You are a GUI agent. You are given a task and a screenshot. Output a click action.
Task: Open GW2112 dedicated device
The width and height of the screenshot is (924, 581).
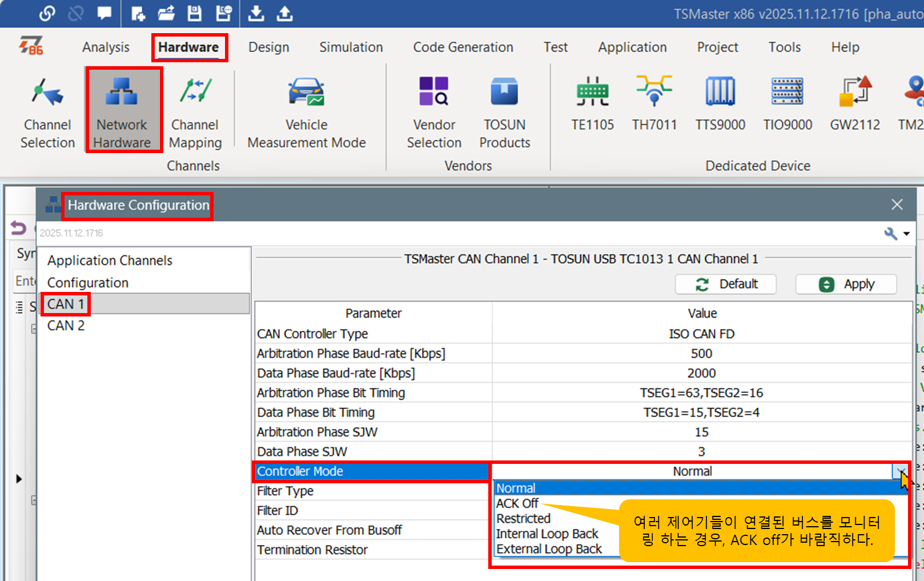point(855,103)
